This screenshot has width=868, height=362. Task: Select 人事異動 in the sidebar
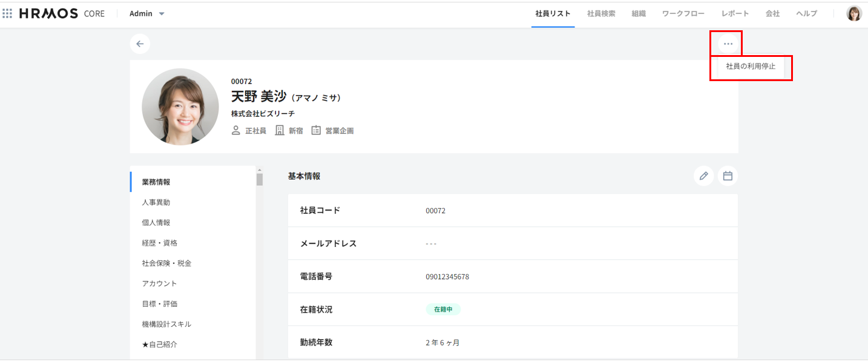click(156, 202)
